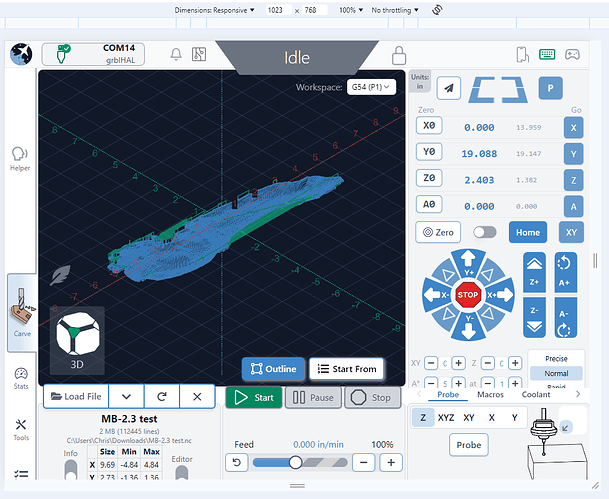609x499 pixels.
Task: Click the notifications bell icon
Action: [175, 55]
